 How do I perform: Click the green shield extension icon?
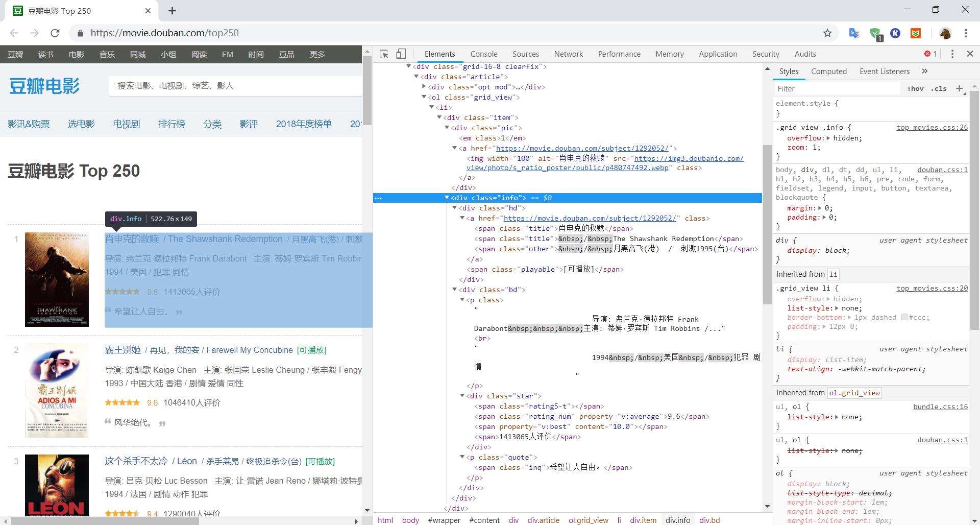tap(876, 34)
